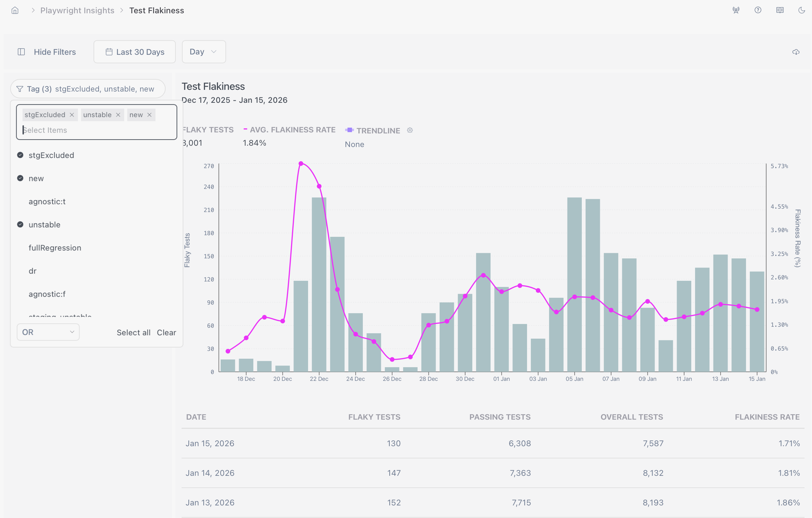The image size is (812, 518).
Task: Click the cloud download export icon
Action: [796, 52]
